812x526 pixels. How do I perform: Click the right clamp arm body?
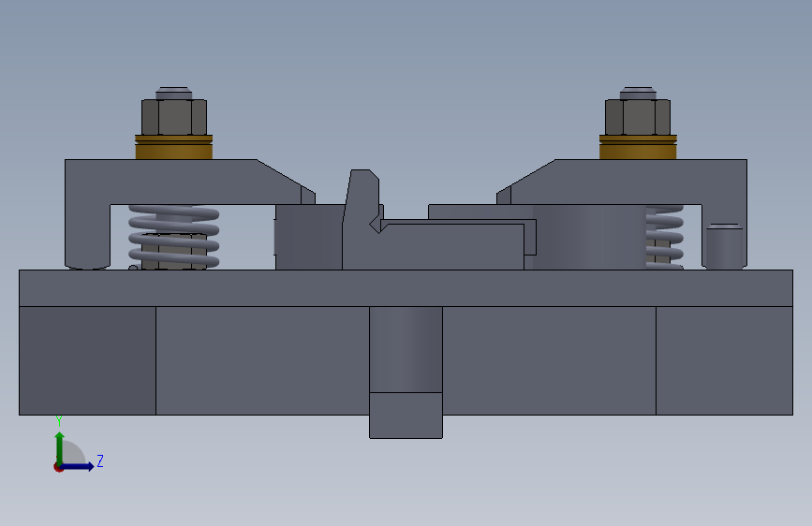click(629, 182)
